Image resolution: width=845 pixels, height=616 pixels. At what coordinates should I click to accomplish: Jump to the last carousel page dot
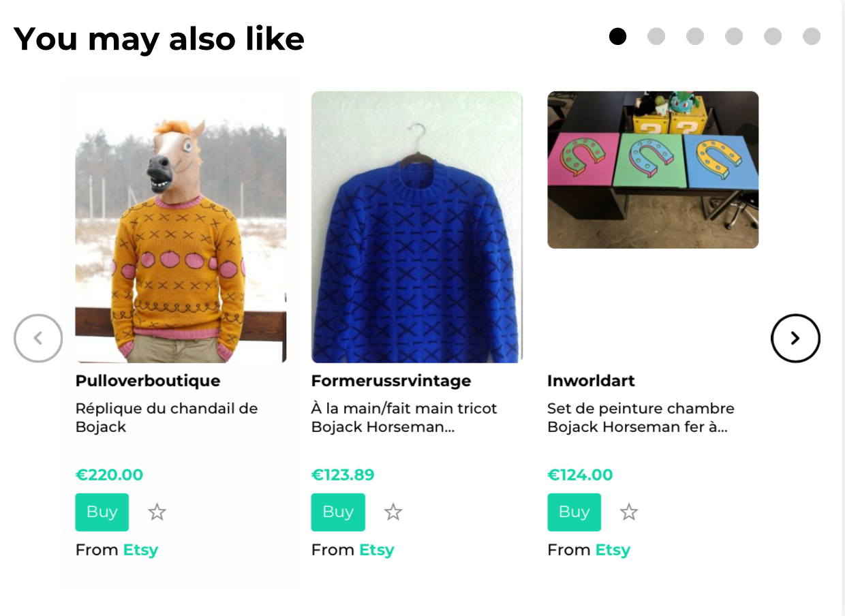tap(812, 36)
